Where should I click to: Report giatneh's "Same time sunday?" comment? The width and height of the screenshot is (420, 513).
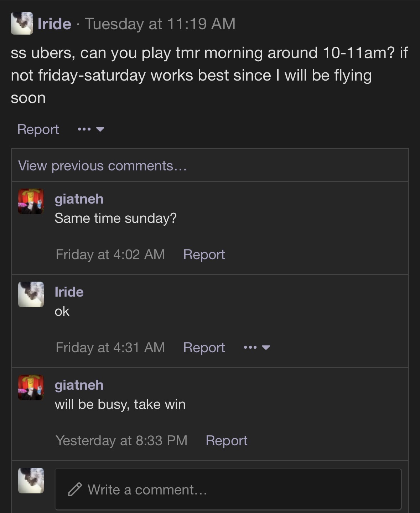point(204,255)
